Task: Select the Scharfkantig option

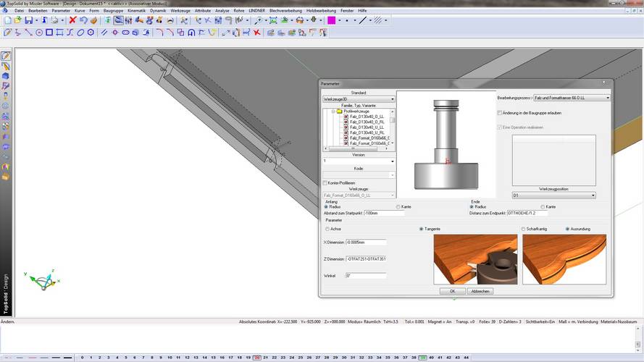Action: 523,229
